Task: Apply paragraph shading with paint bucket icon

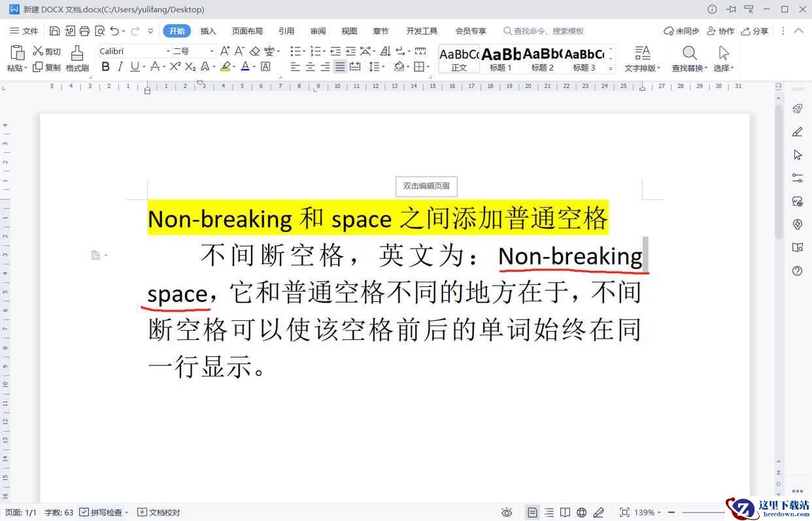Action: tap(399, 67)
